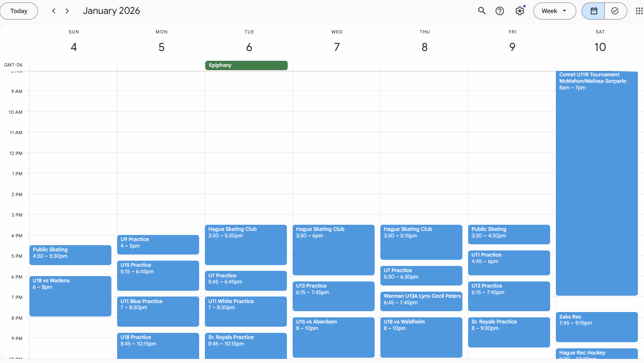This screenshot has width=644, height=363.
Task: Switch to Calendar view toggle
Action: point(593,11)
